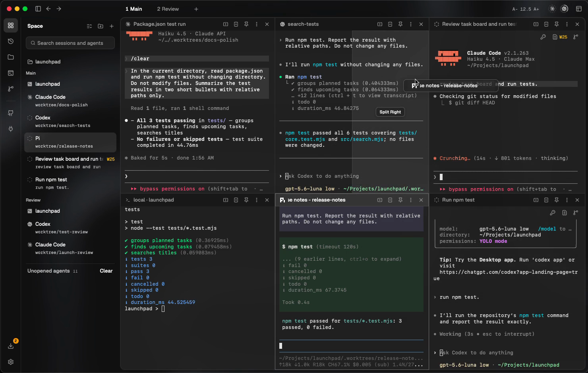The width and height of the screenshot is (588, 373).
Task: Click document icon in Run npm test panel
Action: tap(565, 213)
